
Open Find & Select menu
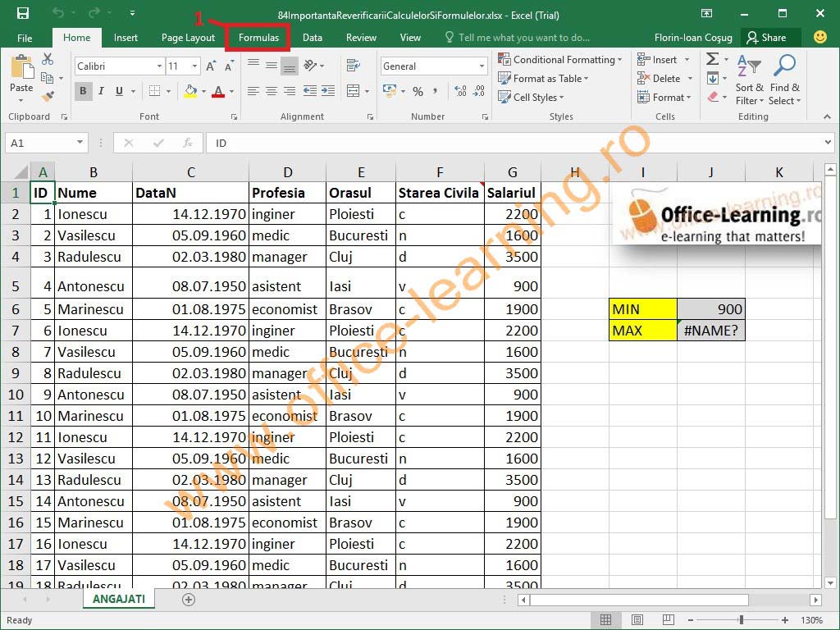tap(784, 80)
